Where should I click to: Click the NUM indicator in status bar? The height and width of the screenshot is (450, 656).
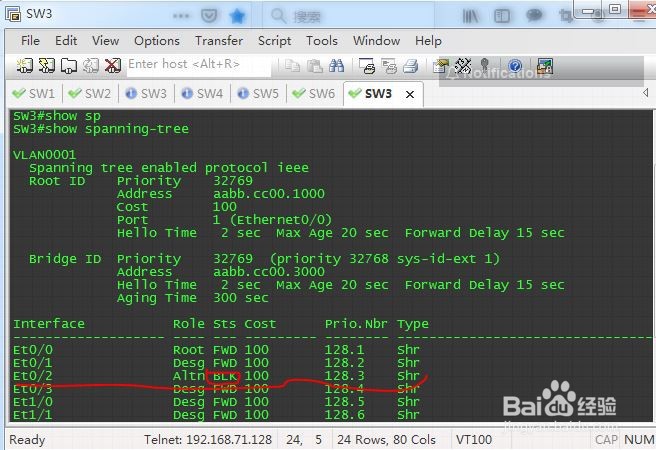pos(639,440)
